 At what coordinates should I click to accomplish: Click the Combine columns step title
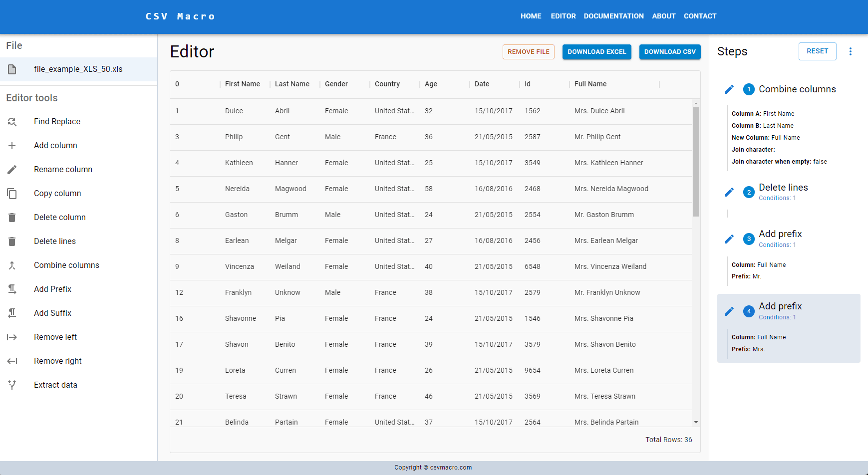797,89
